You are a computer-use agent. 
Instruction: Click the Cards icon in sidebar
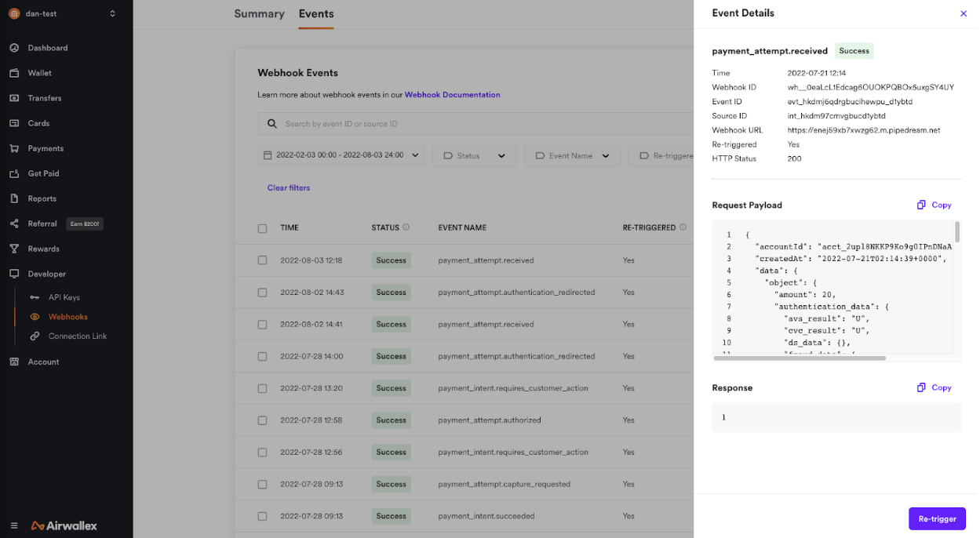[x=14, y=123]
